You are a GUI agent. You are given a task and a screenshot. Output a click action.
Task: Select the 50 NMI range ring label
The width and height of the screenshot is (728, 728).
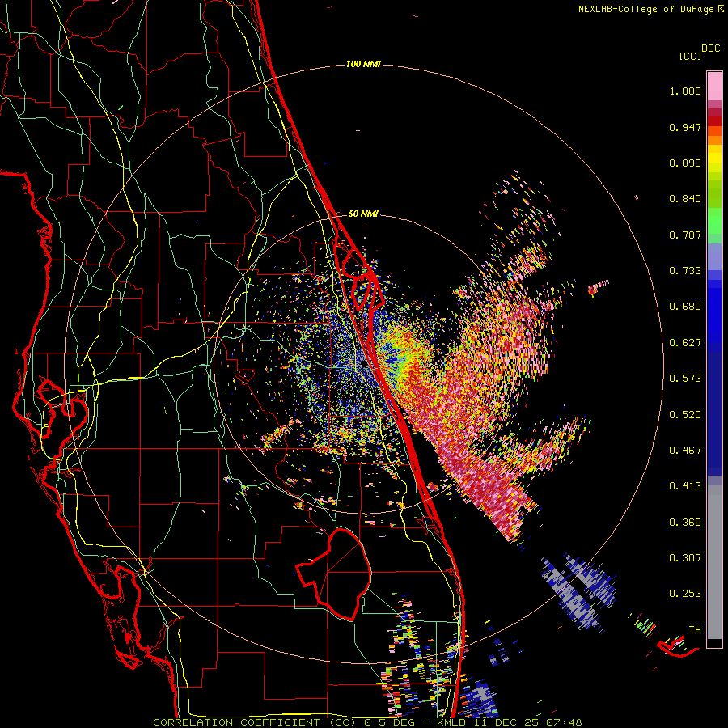pos(363,214)
